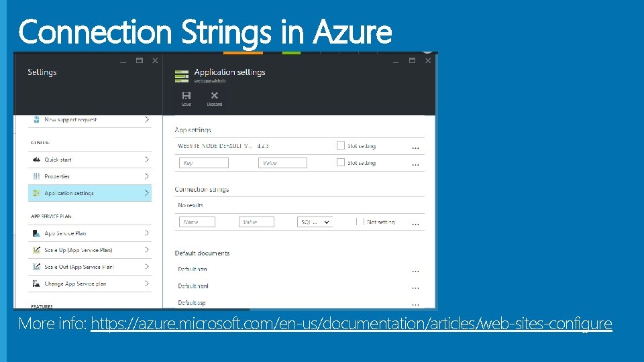Close the Application settings blade

point(428,61)
